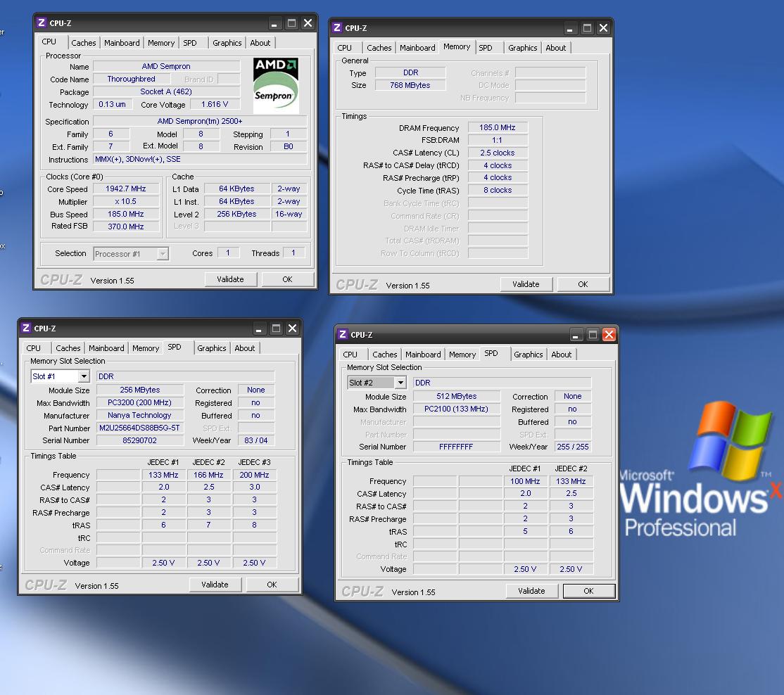Open About tab in the Memory window
The height and width of the screenshot is (695, 784).
click(x=555, y=48)
